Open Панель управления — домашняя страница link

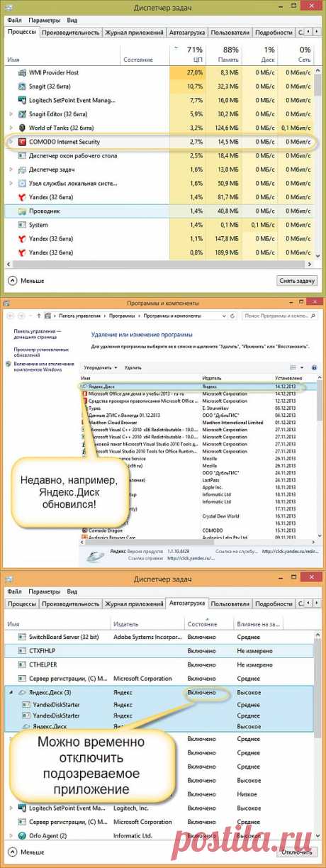37,334
